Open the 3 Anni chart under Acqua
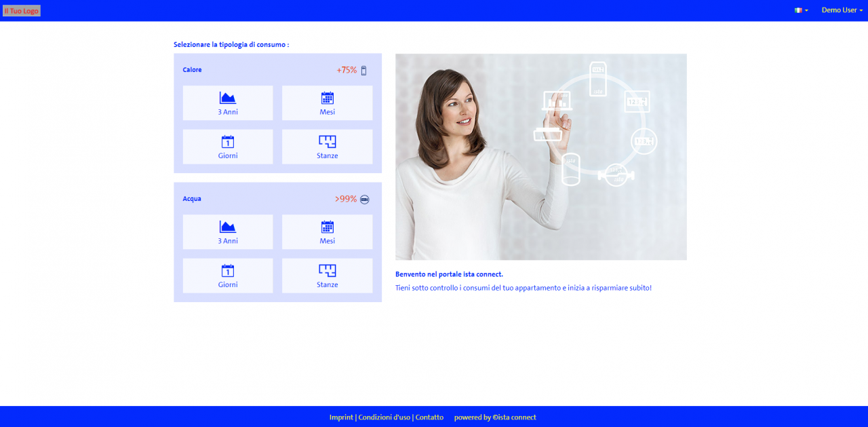Image resolution: width=868 pixels, height=427 pixels. (228, 232)
